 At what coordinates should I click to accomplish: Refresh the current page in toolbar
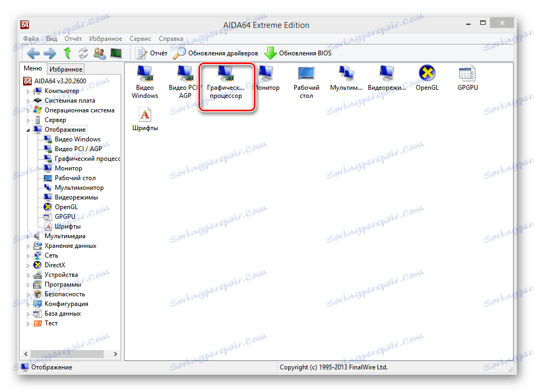point(83,53)
